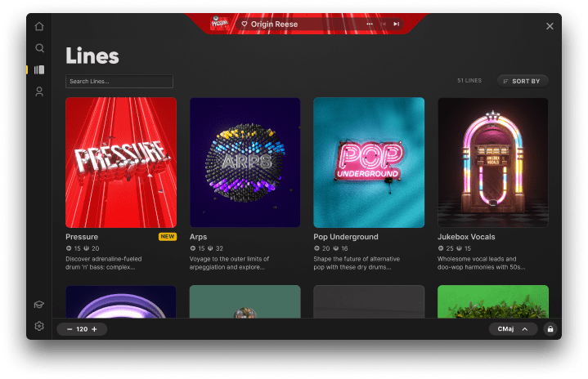Open the Pressure line thumbnail

point(121,163)
